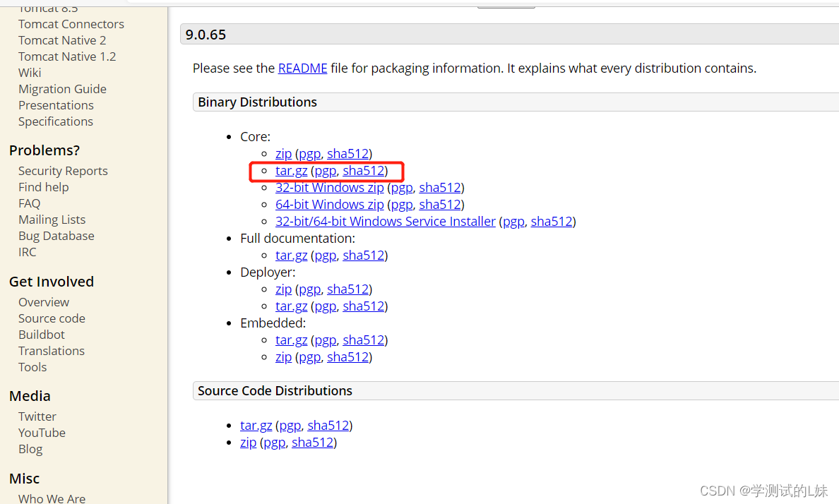Open sha512 checksum for Core zip
Image resolution: width=839 pixels, height=504 pixels.
tap(347, 154)
